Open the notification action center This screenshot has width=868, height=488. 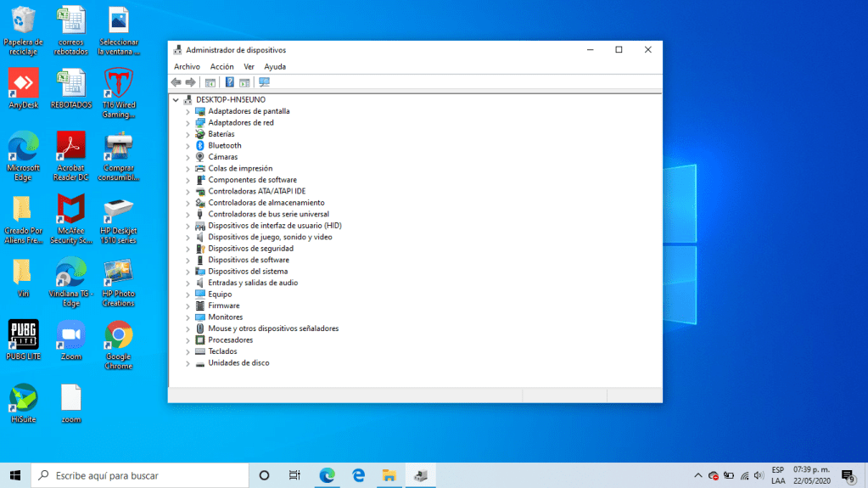pyautogui.click(x=847, y=475)
